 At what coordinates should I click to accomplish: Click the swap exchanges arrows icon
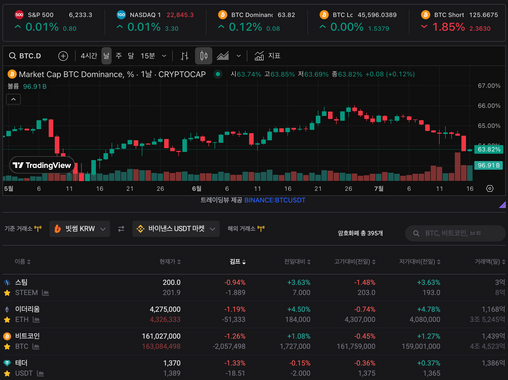[x=121, y=229]
